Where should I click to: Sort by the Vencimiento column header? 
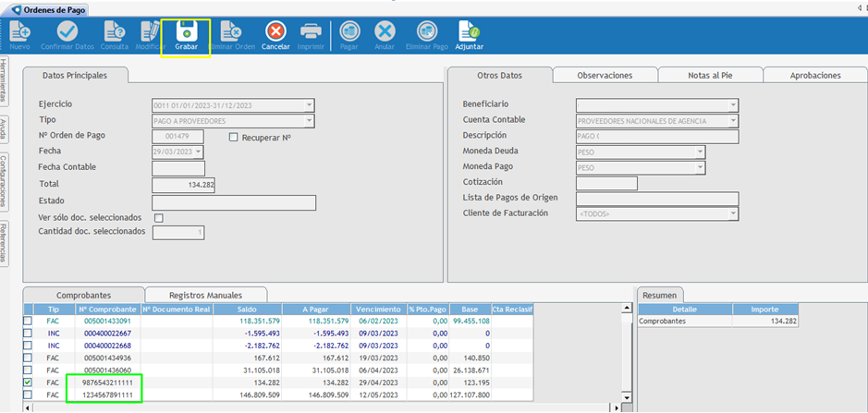(x=378, y=309)
